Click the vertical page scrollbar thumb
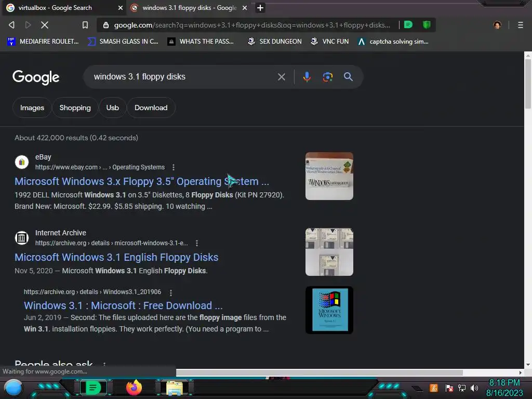The image size is (532, 399). point(528,84)
